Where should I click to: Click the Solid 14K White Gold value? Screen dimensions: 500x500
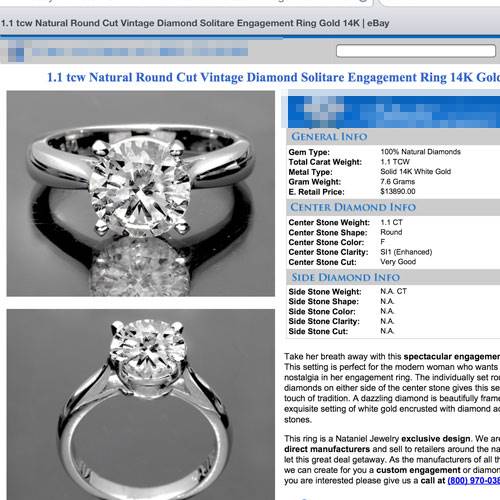coord(416,172)
